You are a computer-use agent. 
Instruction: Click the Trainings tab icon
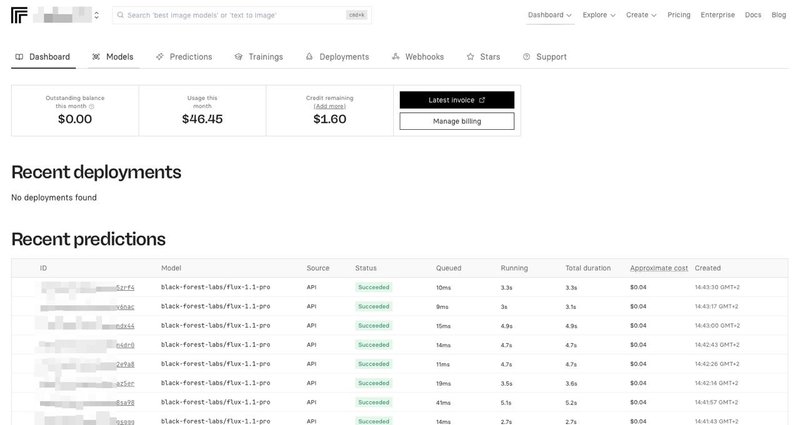tap(238, 57)
